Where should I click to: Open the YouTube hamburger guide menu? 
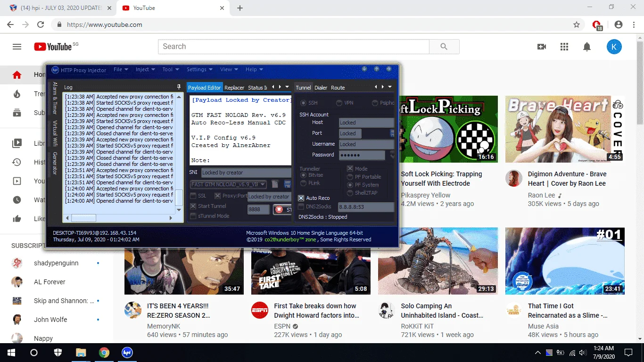pyautogui.click(x=17, y=47)
